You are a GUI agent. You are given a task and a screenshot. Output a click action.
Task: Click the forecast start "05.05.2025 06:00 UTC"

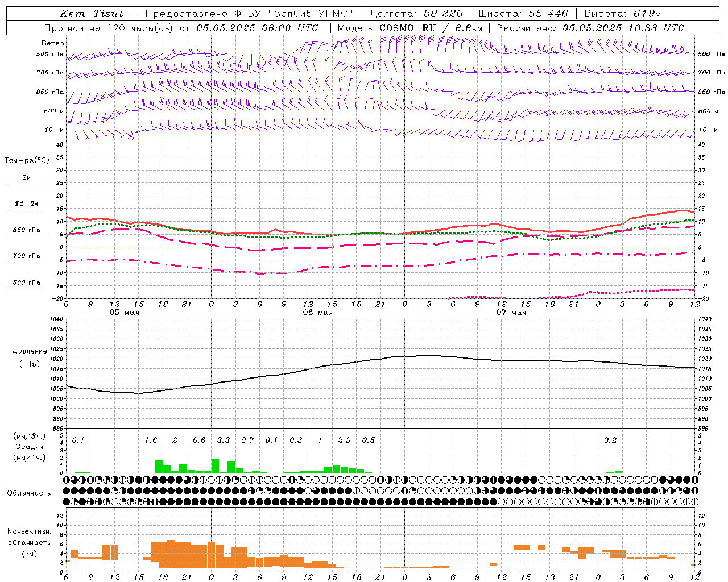click(x=257, y=28)
